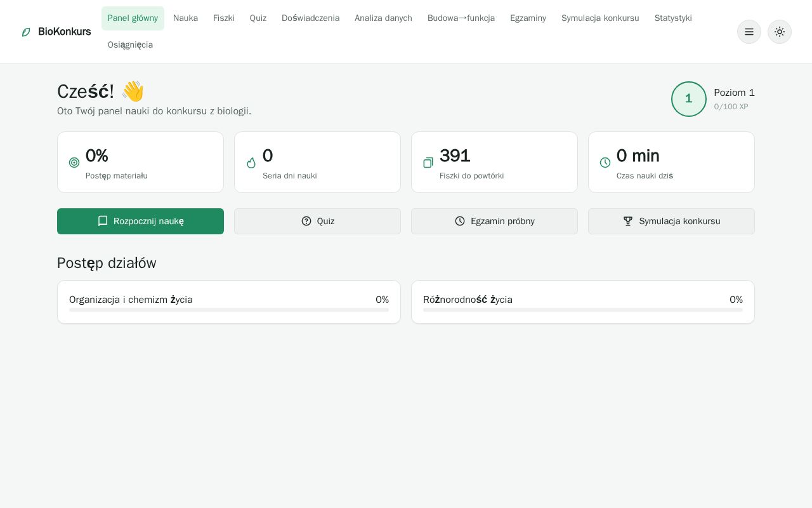Click the book icon in Rozpocznij naukę
This screenshot has height=508, width=812.
(x=103, y=221)
